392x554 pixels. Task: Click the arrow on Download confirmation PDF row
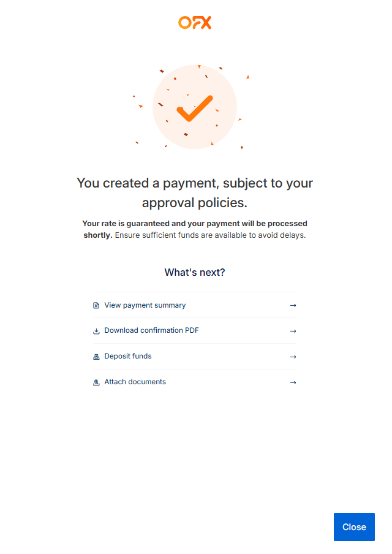(x=293, y=331)
